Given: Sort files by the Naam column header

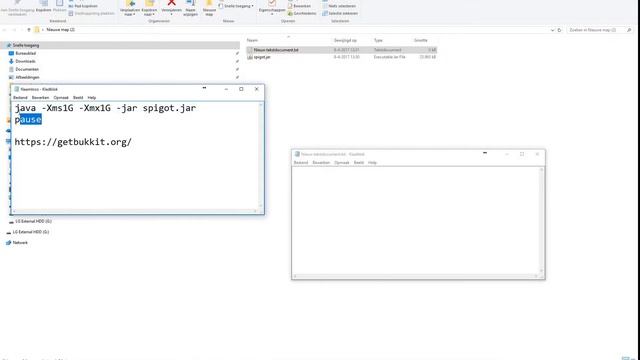Looking at the screenshot, I should tap(252, 40).
